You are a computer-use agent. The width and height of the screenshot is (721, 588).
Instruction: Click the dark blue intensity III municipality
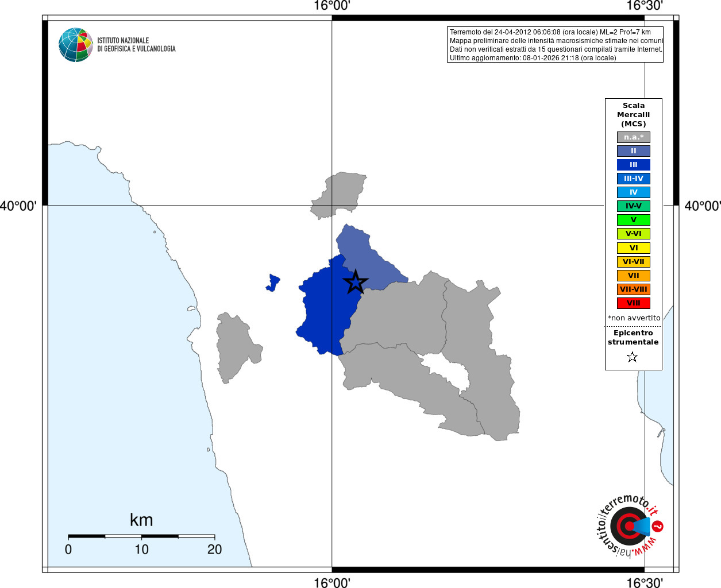(x=325, y=310)
